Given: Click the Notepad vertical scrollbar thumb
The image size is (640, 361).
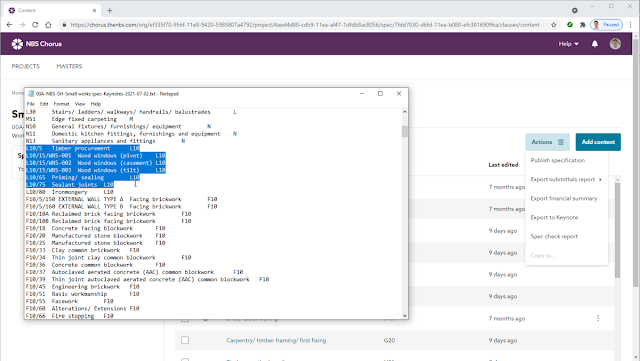Looking at the screenshot, I should 404,131.
